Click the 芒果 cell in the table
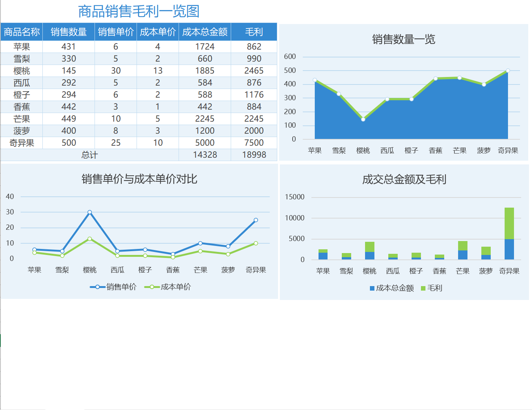The height and width of the screenshot is (410, 532). pos(22,119)
